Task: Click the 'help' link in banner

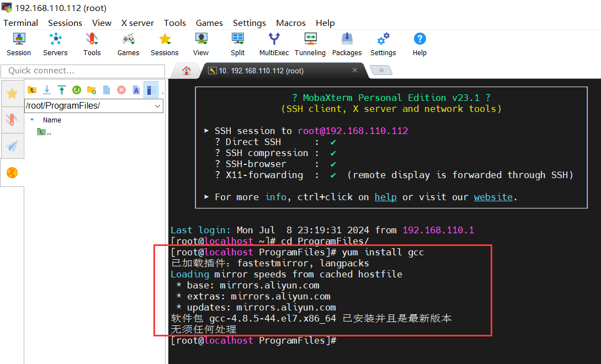Action: [x=386, y=197]
